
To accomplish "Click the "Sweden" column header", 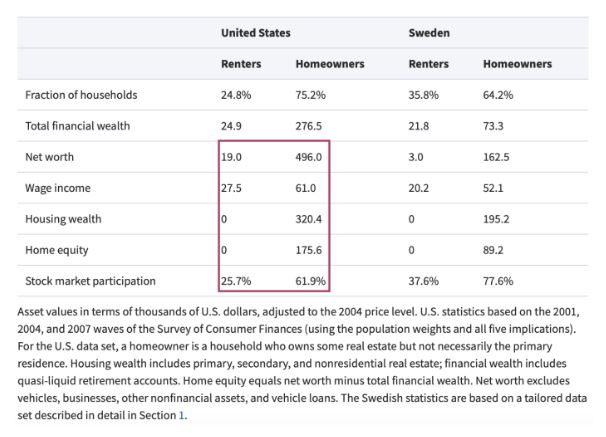I will pyautogui.click(x=429, y=33).
